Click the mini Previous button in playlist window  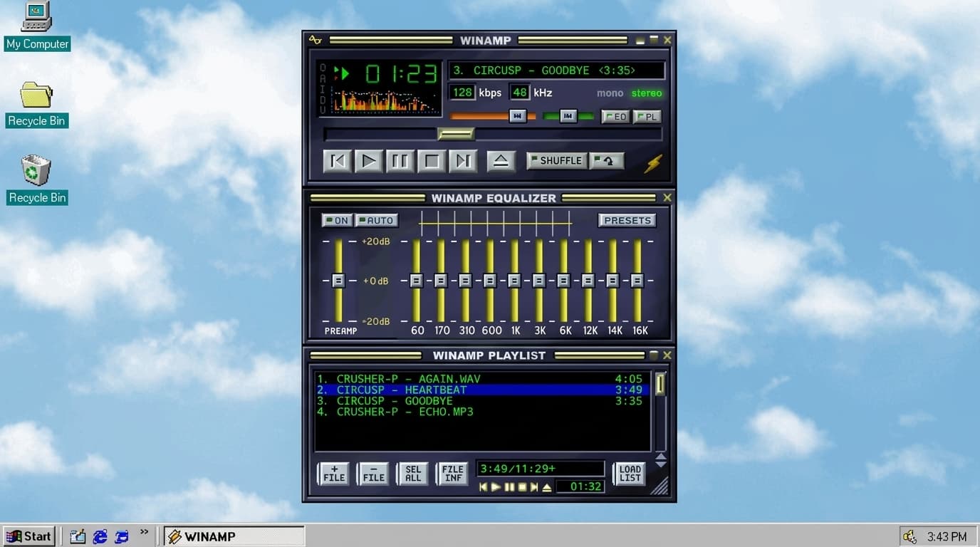coord(484,487)
